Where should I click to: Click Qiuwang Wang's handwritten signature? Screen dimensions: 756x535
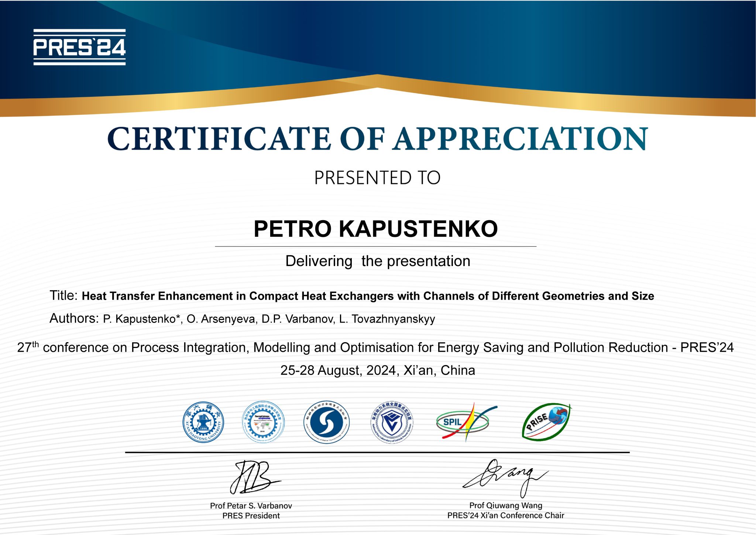click(x=506, y=477)
